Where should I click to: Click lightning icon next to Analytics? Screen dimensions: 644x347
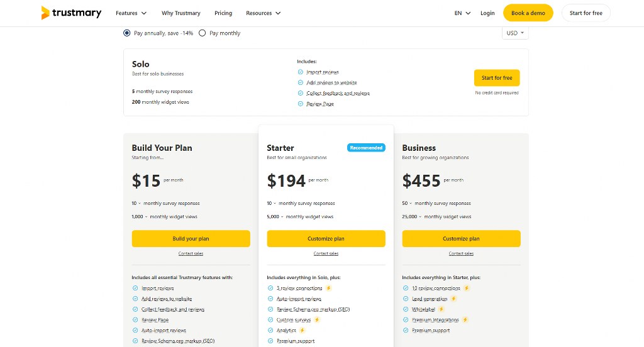303,331
